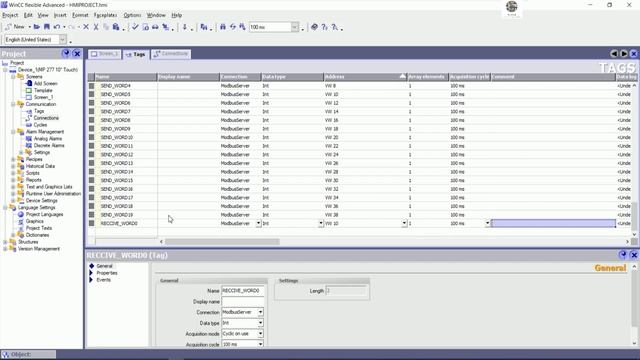Switch to the Screen_1 editor tab
Image resolution: width=640 pixels, height=360 pixels.
(105, 54)
